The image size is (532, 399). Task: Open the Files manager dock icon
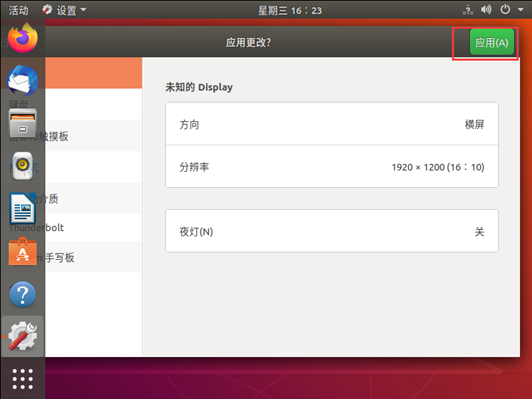(23, 123)
